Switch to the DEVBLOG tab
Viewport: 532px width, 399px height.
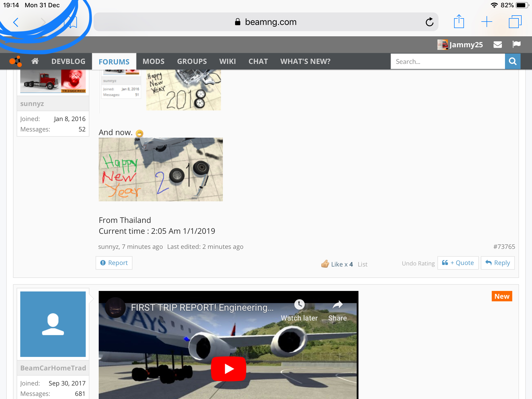point(68,61)
